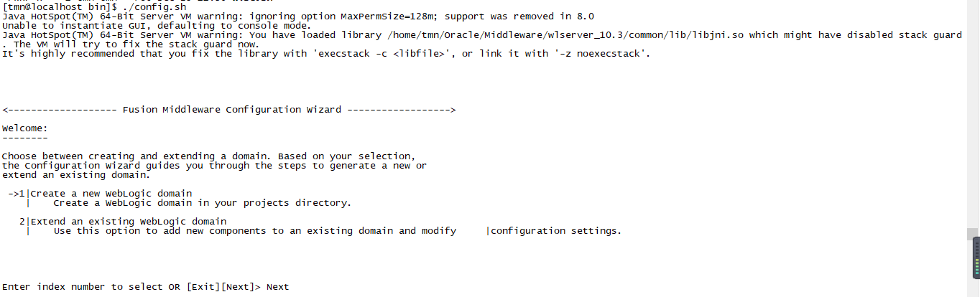This screenshot has width=980, height=297.
Task: Click the 'Welcome:' heading
Action: [x=25, y=128]
